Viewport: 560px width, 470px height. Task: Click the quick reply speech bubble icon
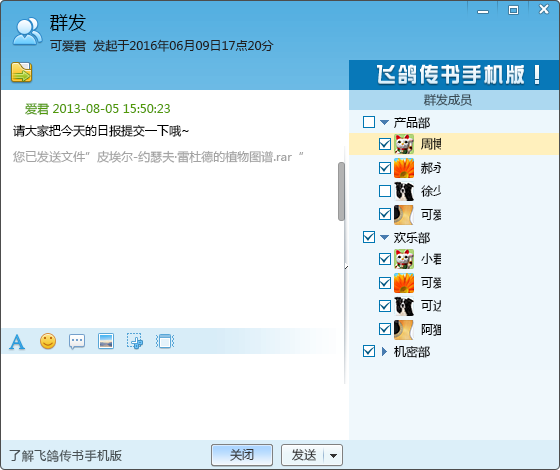(77, 341)
